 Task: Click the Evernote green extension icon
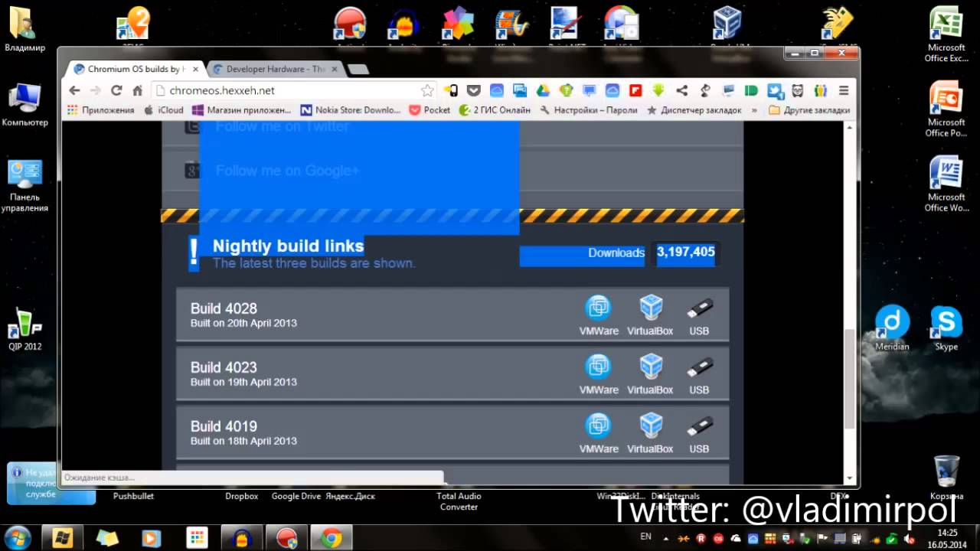click(x=751, y=90)
